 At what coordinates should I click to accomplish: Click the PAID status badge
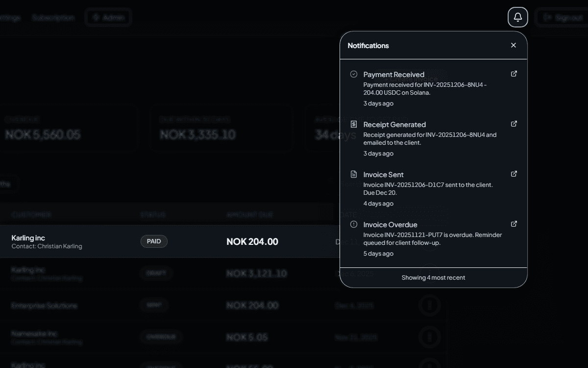pyautogui.click(x=154, y=241)
